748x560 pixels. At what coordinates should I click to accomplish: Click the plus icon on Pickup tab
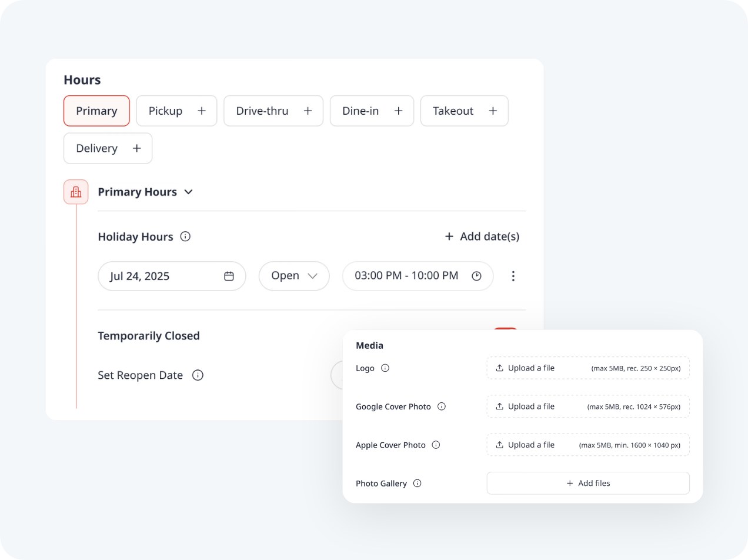pos(202,111)
